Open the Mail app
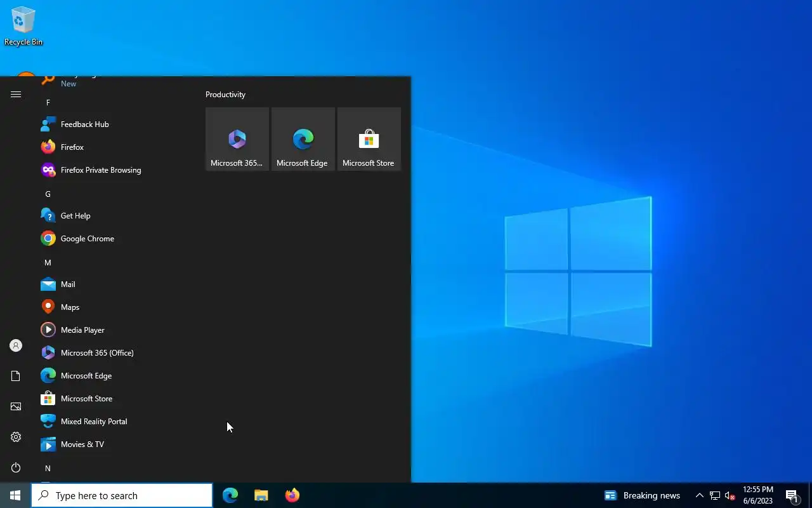This screenshot has height=508, width=812. pyautogui.click(x=114, y=284)
